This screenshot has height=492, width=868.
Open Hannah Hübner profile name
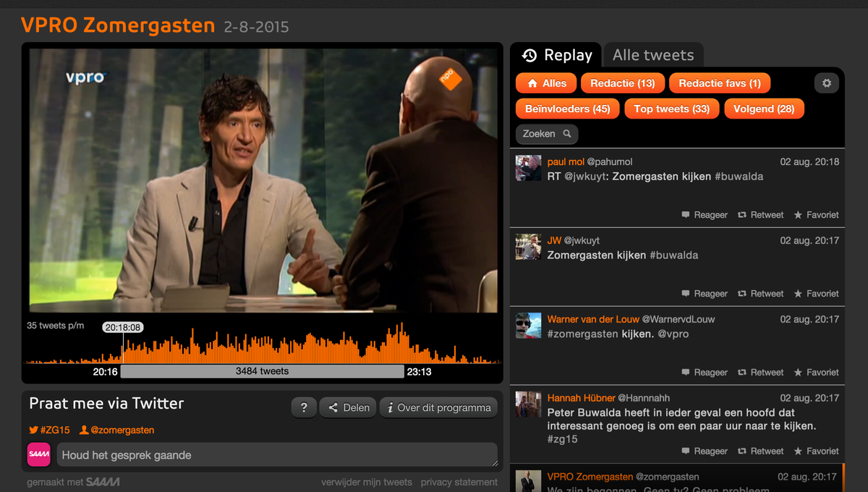pos(582,398)
